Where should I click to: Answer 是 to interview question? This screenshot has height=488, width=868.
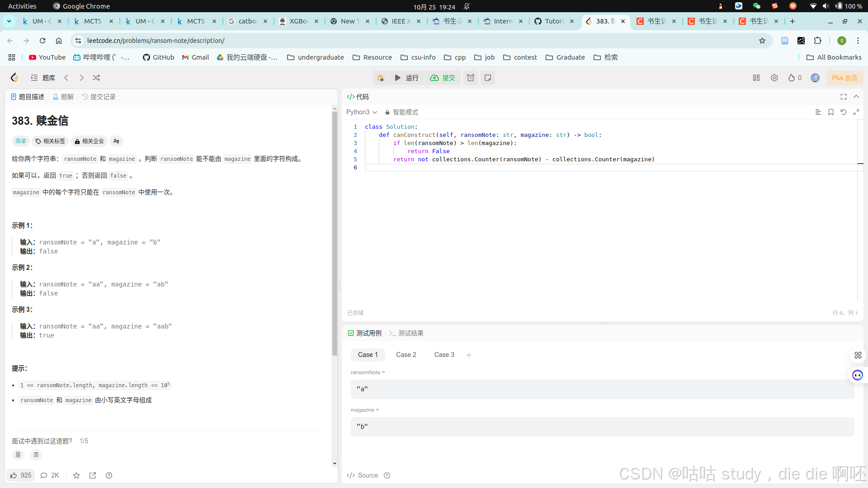[x=18, y=455]
